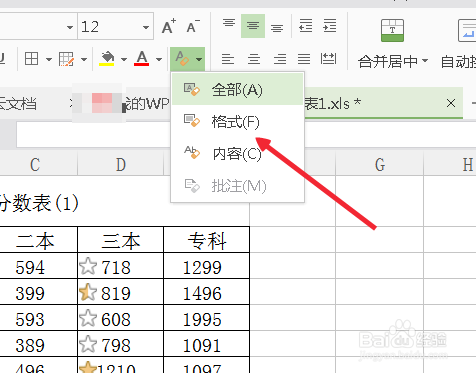Click the cell with value 1995
This screenshot has height=373, width=476.
click(207, 318)
